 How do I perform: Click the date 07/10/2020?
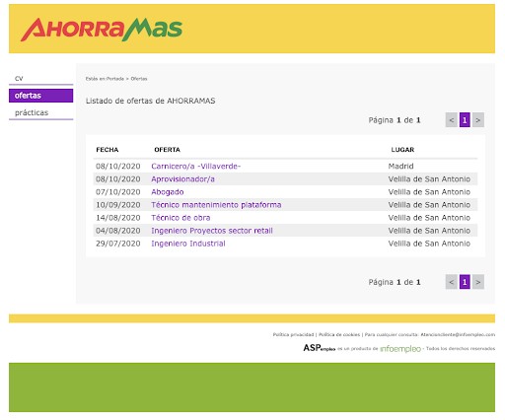pyautogui.click(x=118, y=192)
